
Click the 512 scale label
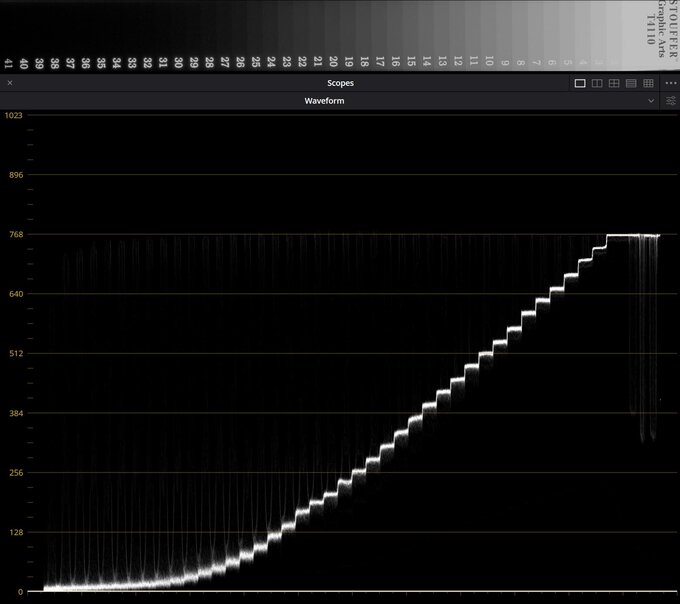point(16,353)
